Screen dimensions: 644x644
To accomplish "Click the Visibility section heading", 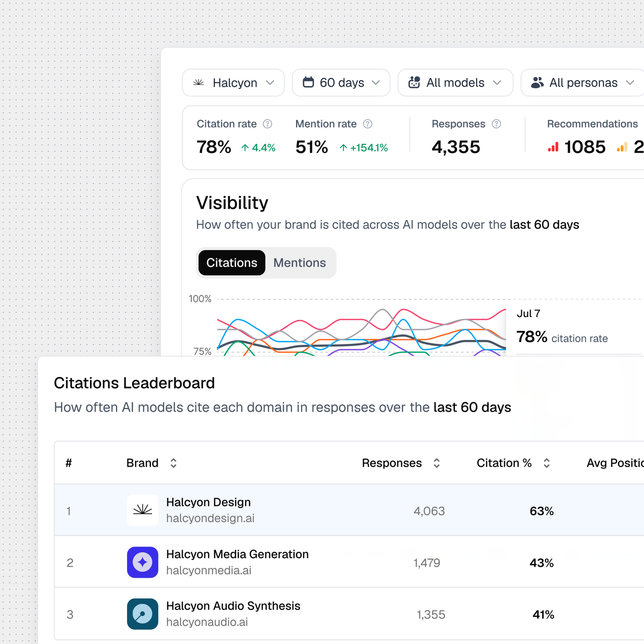I will point(232,203).
